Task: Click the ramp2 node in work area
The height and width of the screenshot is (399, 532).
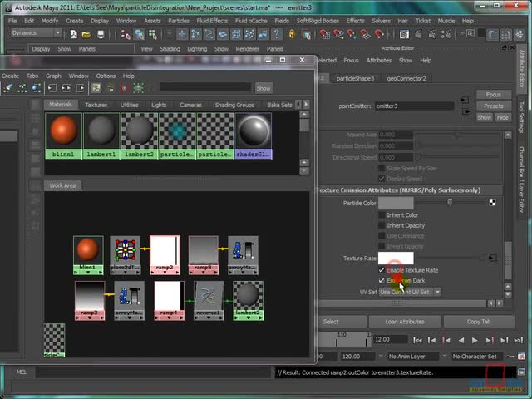Action: (165, 252)
